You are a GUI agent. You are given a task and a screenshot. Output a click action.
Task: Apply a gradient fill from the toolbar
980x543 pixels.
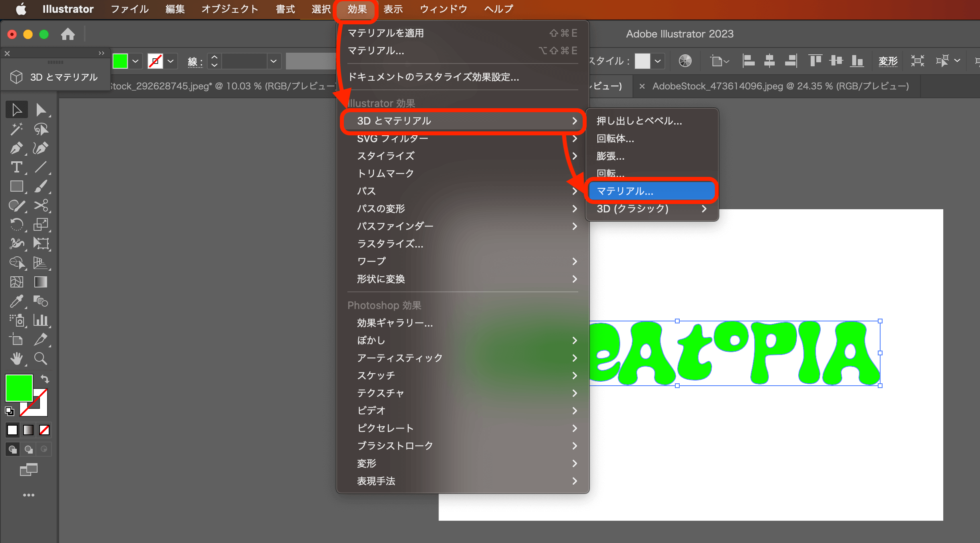[28, 430]
